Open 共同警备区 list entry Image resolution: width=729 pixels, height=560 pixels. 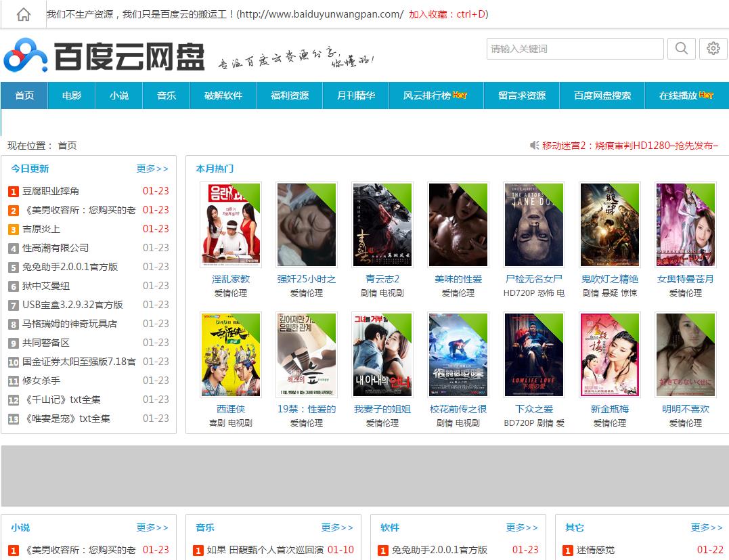click(46, 343)
